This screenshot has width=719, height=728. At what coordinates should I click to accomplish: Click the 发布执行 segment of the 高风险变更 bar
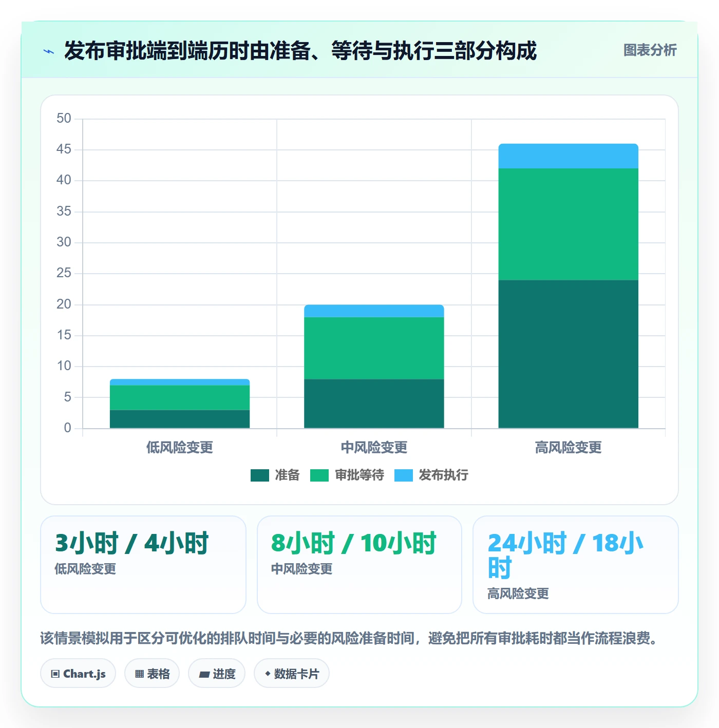click(568, 156)
